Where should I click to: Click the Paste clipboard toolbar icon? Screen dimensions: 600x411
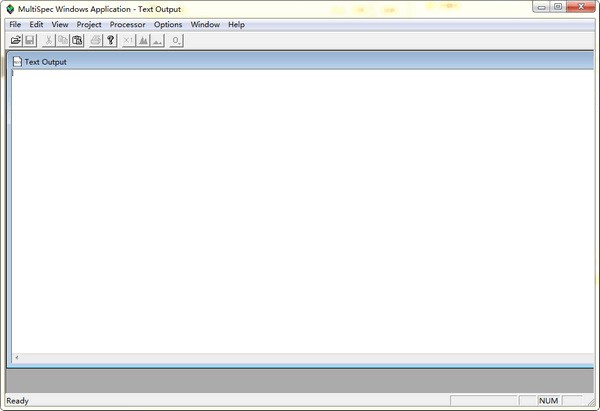coord(77,41)
